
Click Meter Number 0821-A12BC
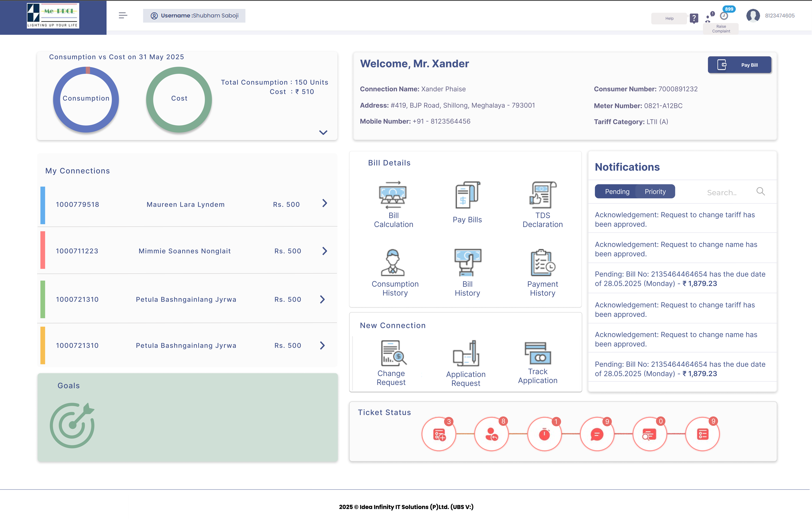(x=638, y=106)
